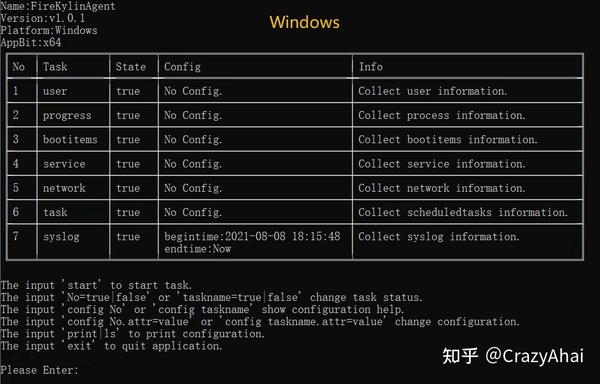The width and height of the screenshot is (600, 384).
Task: Click the 'network' task name
Action: (x=64, y=188)
